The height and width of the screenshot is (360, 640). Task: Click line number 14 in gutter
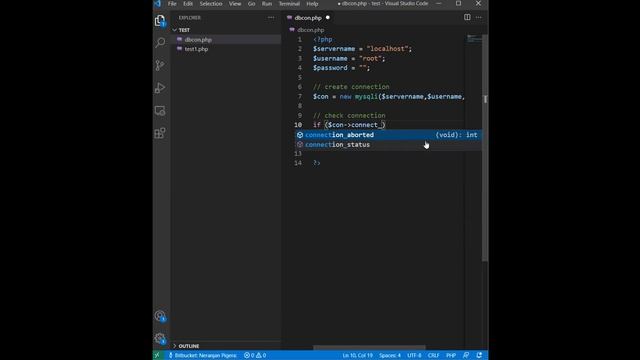tap(298, 163)
